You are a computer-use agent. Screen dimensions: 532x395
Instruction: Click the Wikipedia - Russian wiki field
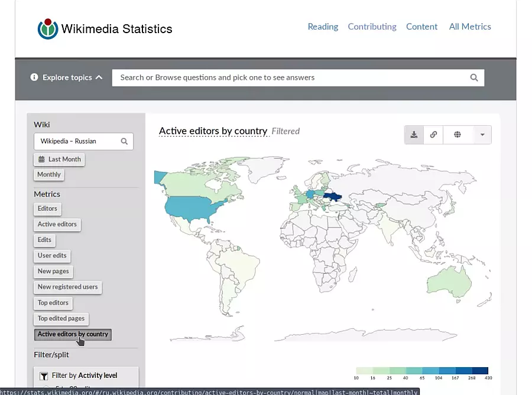83,141
